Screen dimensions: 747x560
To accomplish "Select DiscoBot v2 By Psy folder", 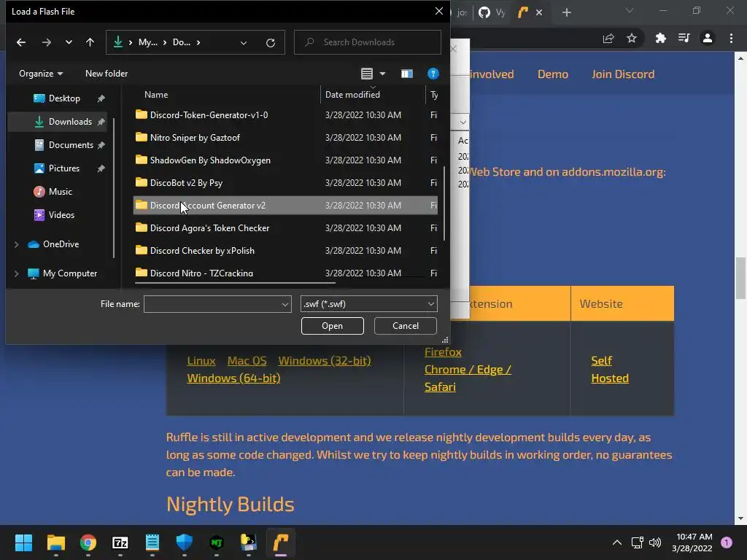I will click(285, 183).
